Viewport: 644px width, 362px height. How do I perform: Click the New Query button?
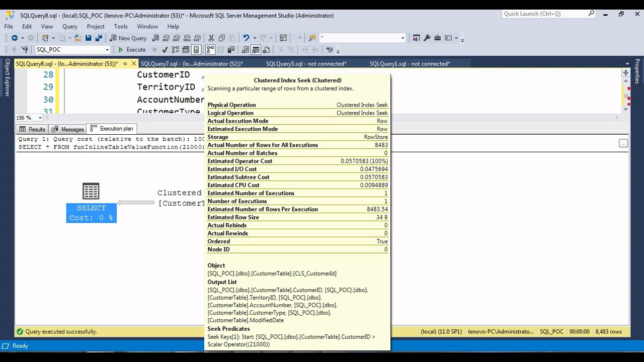(x=128, y=38)
